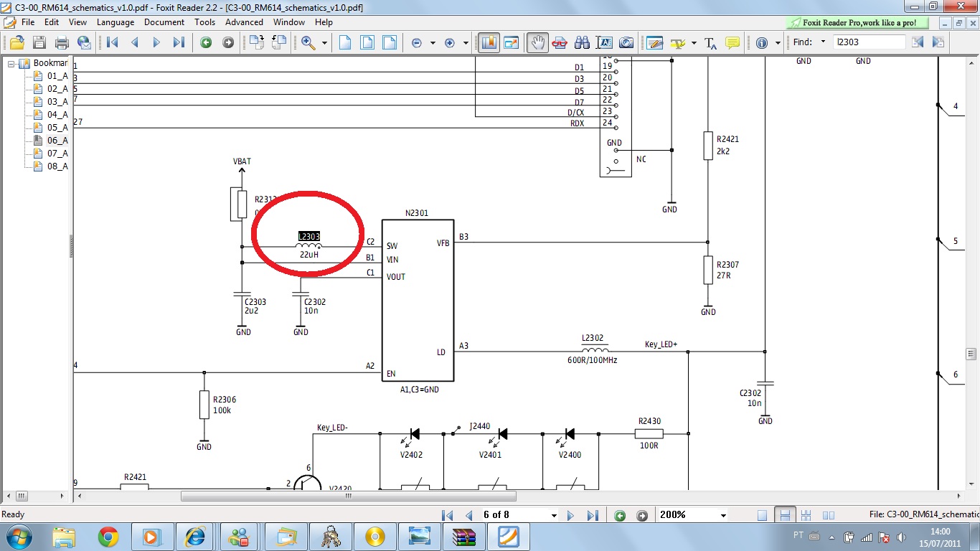
Task: Click the Open file folder icon
Action: click(17, 42)
